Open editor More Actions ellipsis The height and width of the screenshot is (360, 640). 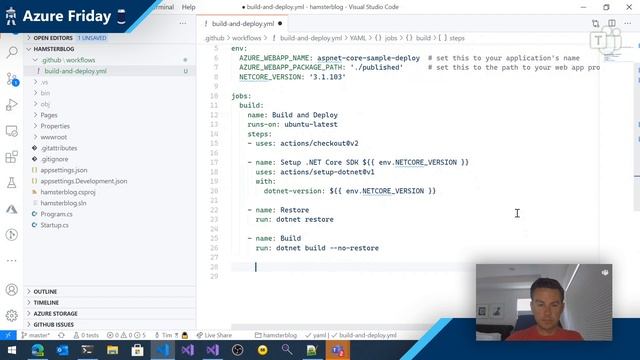628,23
